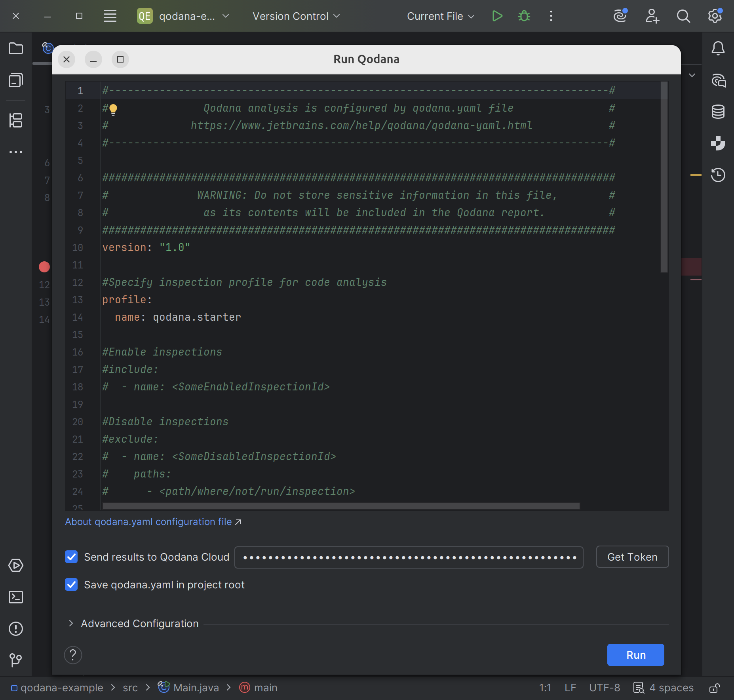Click the light bulb intention icon on line 2
Image resolution: width=734 pixels, height=700 pixels.
point(113,109)
